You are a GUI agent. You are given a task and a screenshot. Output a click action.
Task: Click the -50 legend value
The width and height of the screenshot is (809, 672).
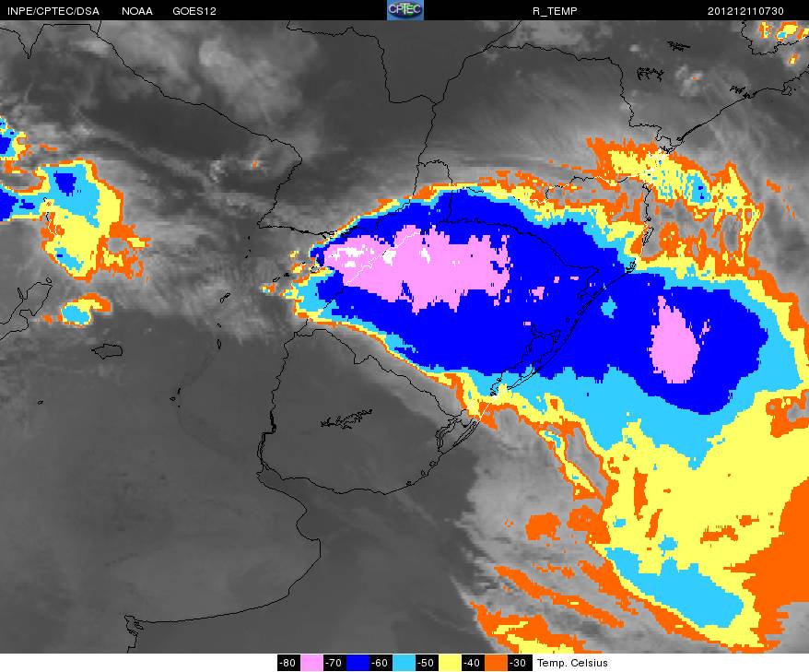tap(427, 663)
